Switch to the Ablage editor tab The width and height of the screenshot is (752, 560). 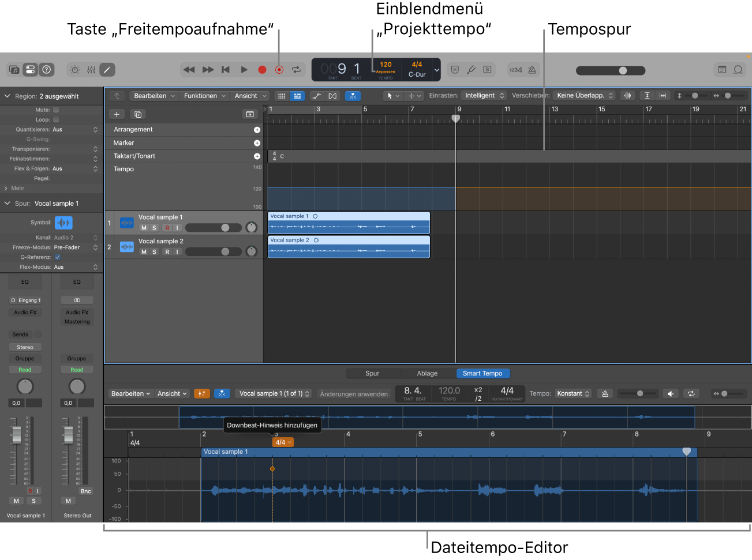[427, 373]
